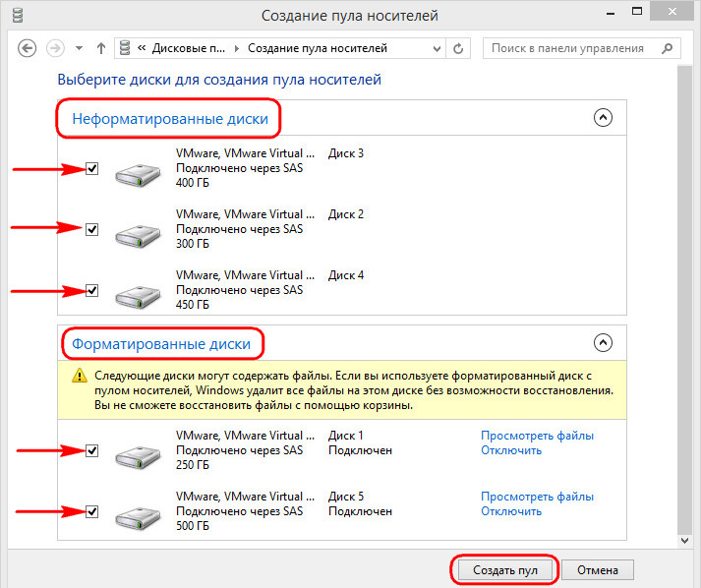Click the Дисковые п... breadcrumb
The height and width of the screenshot is (588, 701).
(x=188, y=48)
